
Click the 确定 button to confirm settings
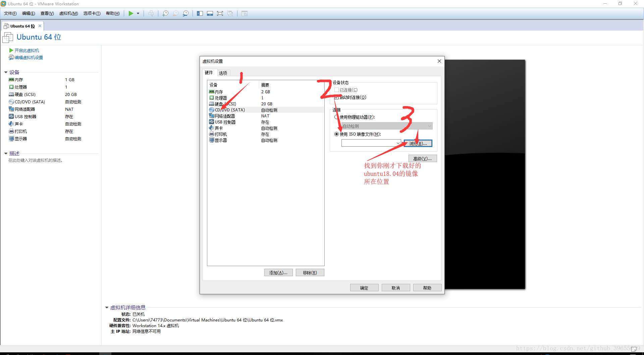(364, 288)
